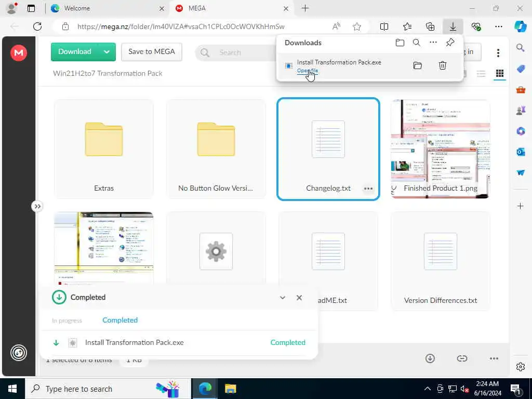
Task: Open bottom bar three-dot more options
Action: click(494, 358)
